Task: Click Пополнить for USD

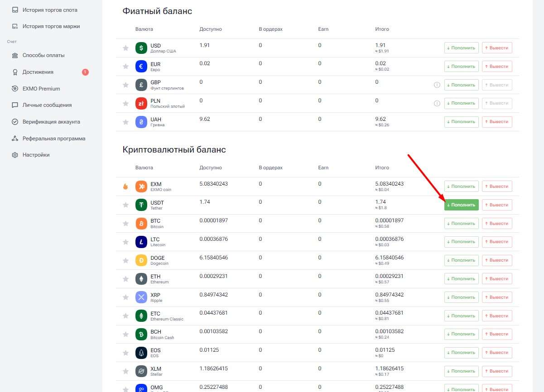Action: tap(461, 48)
